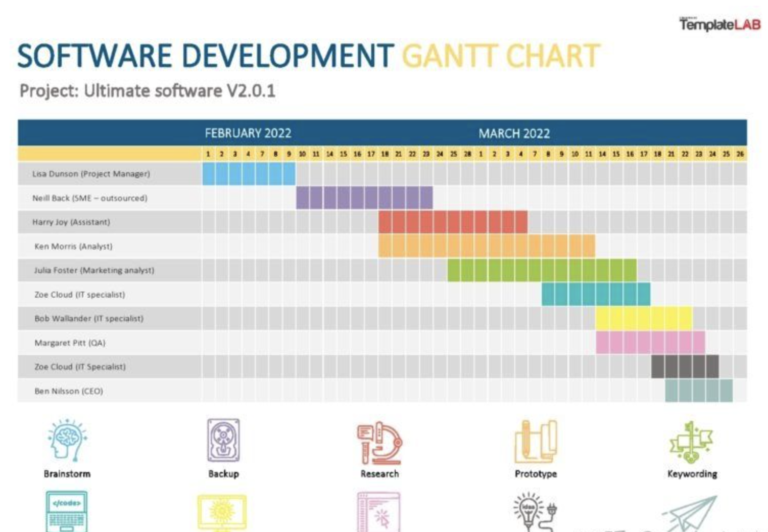Click the TemplateLAB logo

(x=719, y=24)
